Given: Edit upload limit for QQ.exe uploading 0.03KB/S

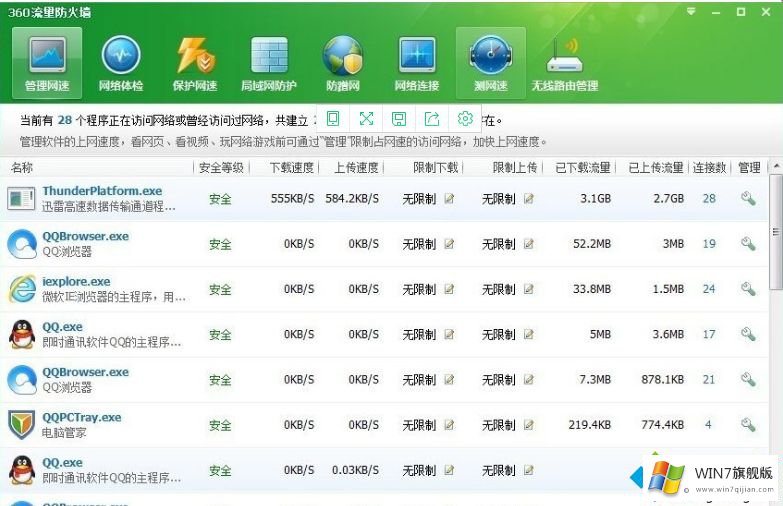Looking at the screenshot, I should click(x=529, y=471).
